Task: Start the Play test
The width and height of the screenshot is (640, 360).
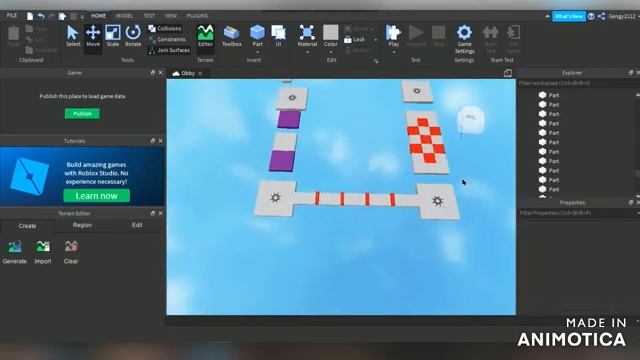Action: coord(393,36)
